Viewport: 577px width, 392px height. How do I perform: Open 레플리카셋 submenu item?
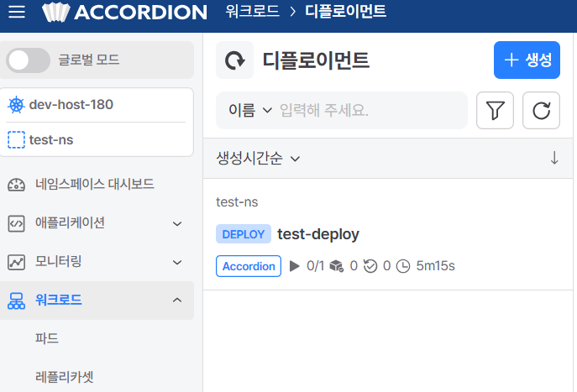point(65,377)
